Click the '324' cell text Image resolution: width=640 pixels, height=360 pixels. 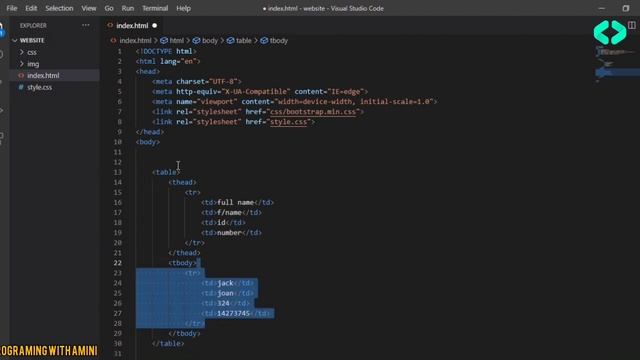223,303
